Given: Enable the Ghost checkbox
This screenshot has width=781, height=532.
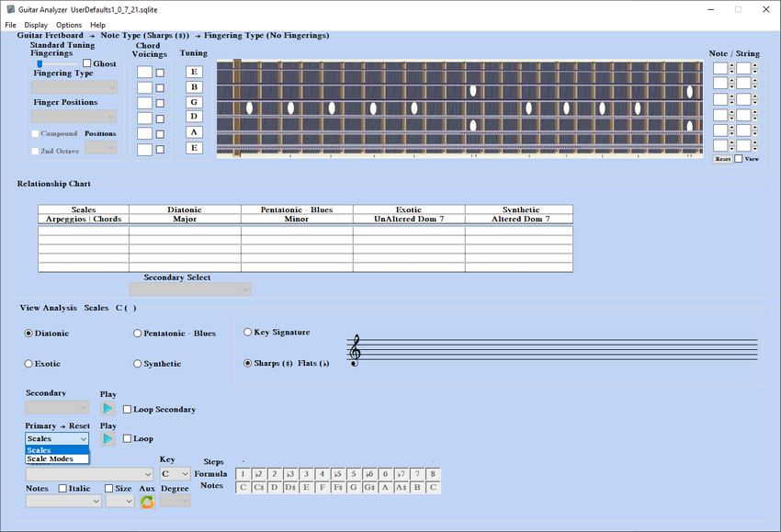Looking at the screenshot, I should tap(87, 63).
